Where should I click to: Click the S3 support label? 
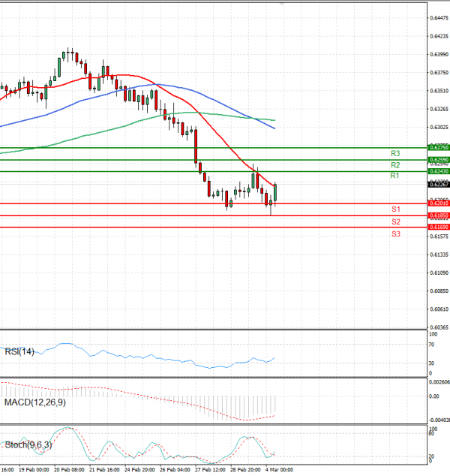pyautogui.click(x=394, y=234)
